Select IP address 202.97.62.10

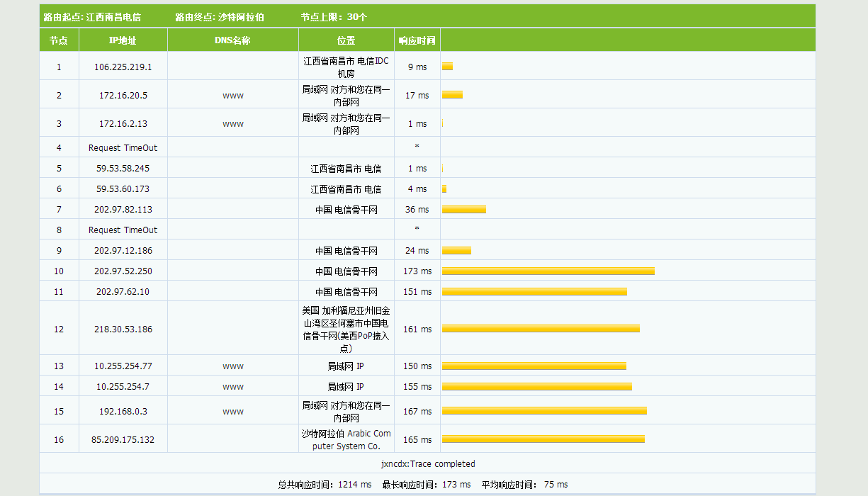coord(123,292)
